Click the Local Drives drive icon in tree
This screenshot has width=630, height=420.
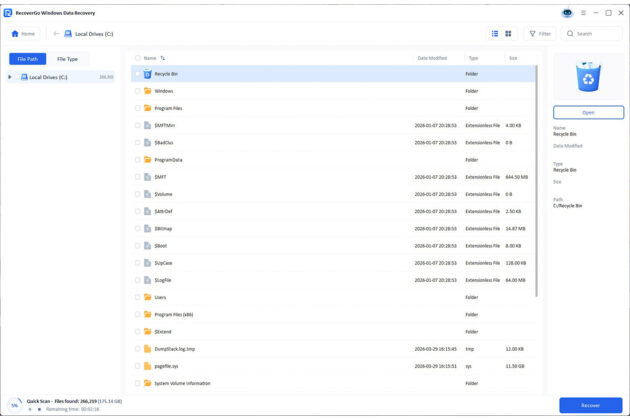click(24, 77)
